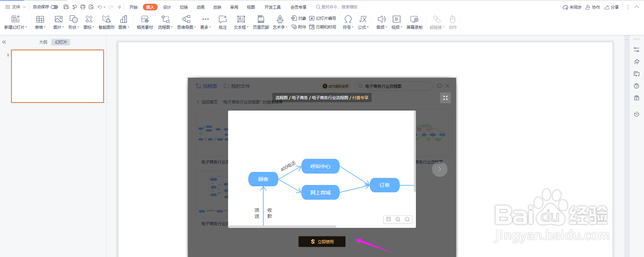Zoom in on the flowchart preview
This screenshot has height=257, width=644.
[398, 219]
